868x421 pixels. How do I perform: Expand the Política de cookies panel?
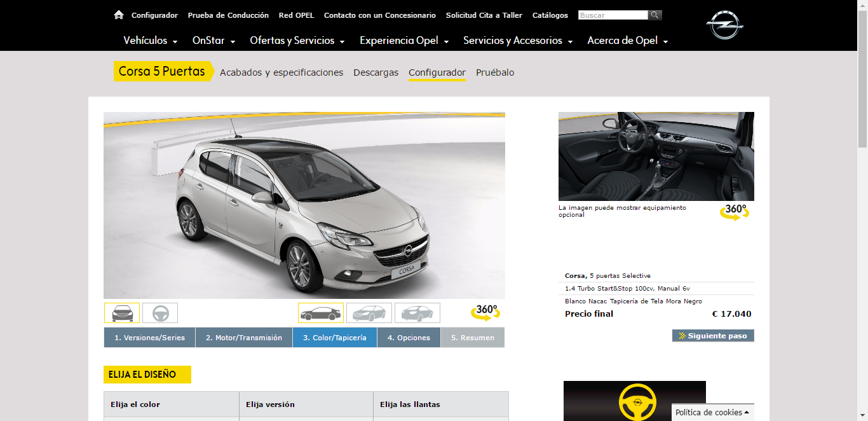[712, 412]
